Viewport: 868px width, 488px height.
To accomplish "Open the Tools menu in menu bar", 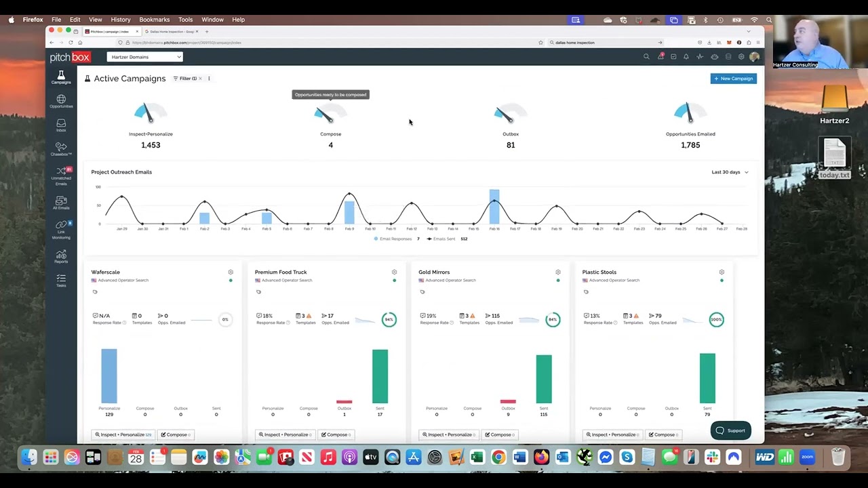I will point(185,20).
